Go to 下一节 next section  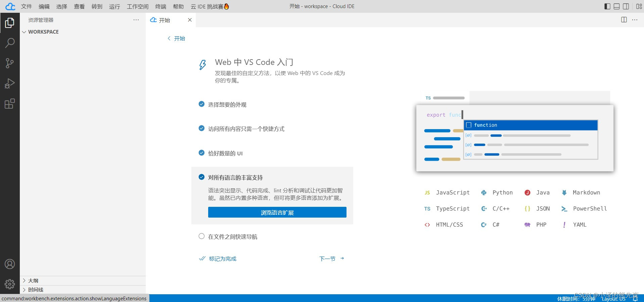pos(332,259)
